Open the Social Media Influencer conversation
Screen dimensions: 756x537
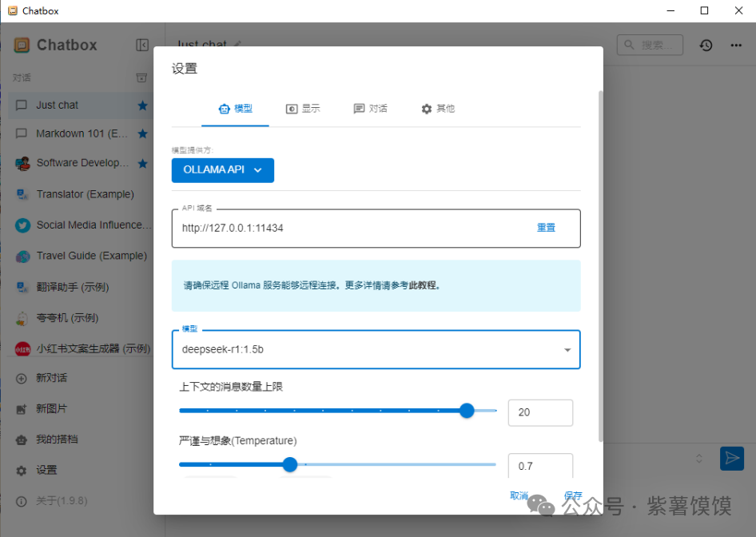(80, 225)
